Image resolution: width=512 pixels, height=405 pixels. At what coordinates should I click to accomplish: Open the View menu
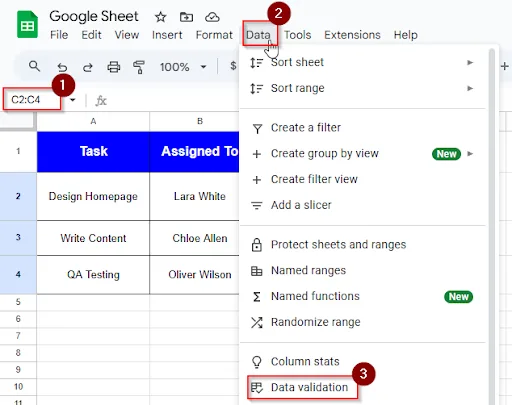coord(127,35)
